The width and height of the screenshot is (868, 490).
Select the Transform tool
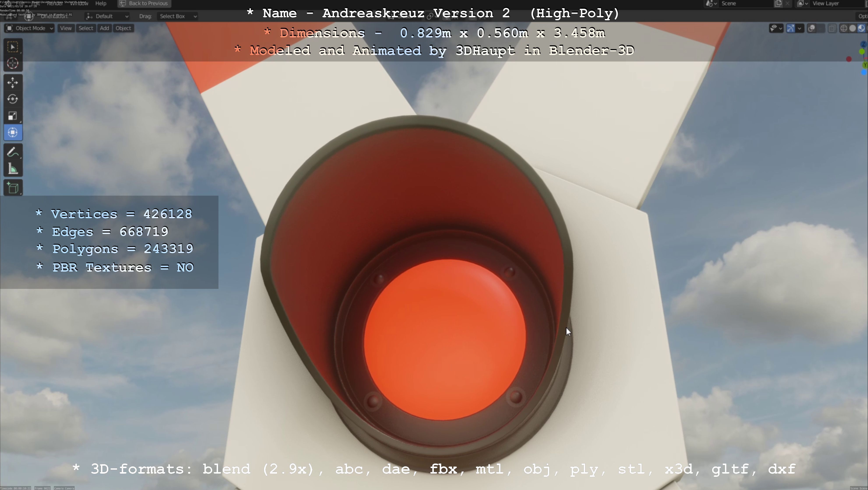click(13, 132)
